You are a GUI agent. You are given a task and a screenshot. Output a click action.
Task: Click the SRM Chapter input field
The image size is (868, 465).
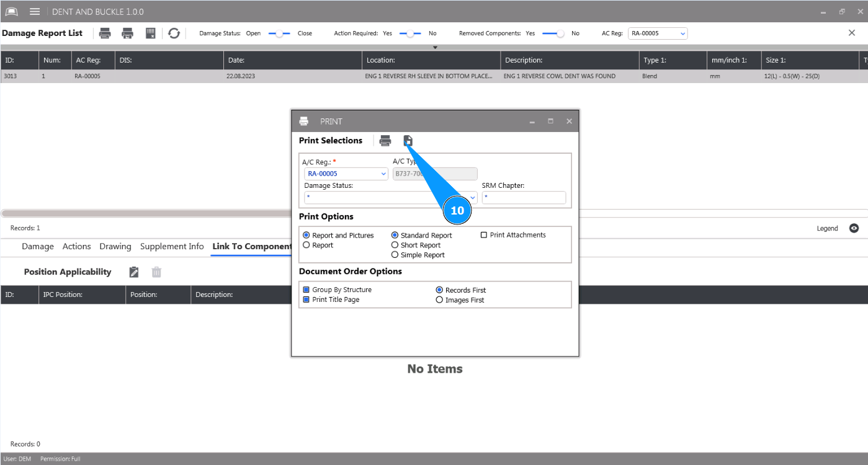pyautogui.click(x=524, y=198)
